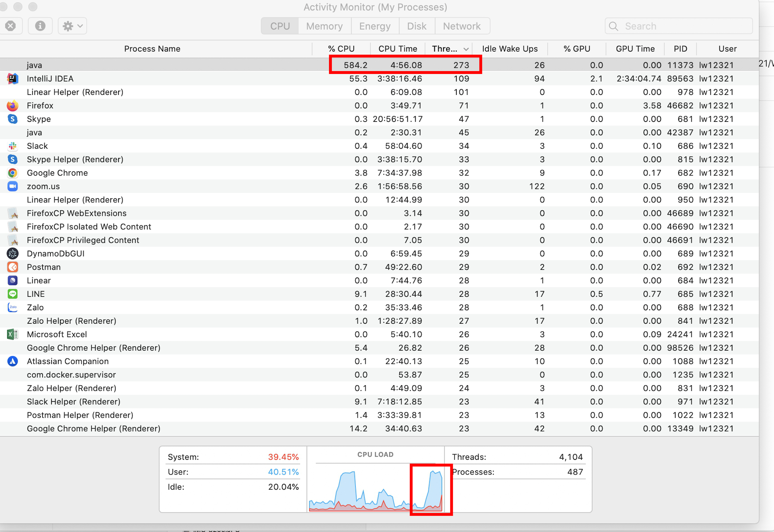The height and width of the screenshot is (532, 774).
Task: Click the zoom.us process icon
Action: coord(13,186)
